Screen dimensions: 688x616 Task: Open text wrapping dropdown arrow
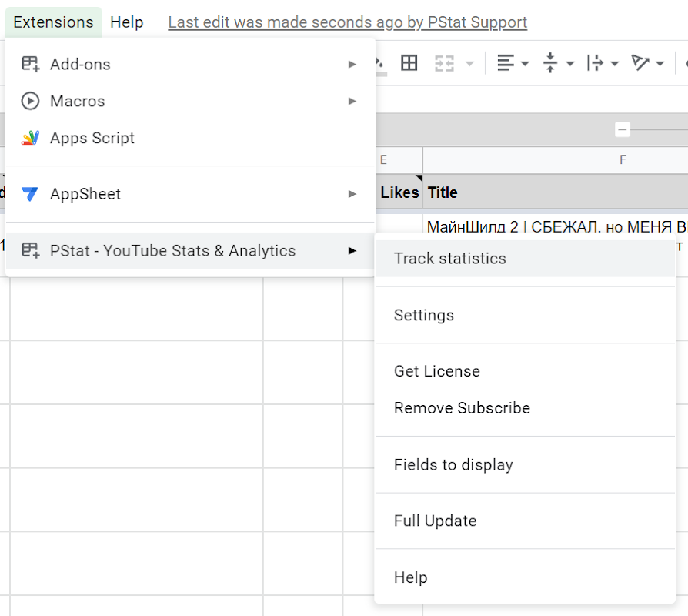[x=615, y=64]
